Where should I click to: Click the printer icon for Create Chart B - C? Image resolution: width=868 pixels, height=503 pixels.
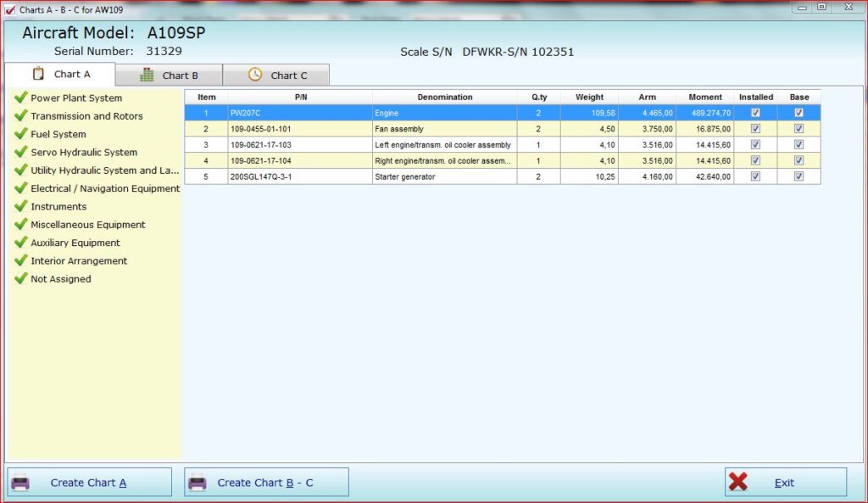pos(198,483)
